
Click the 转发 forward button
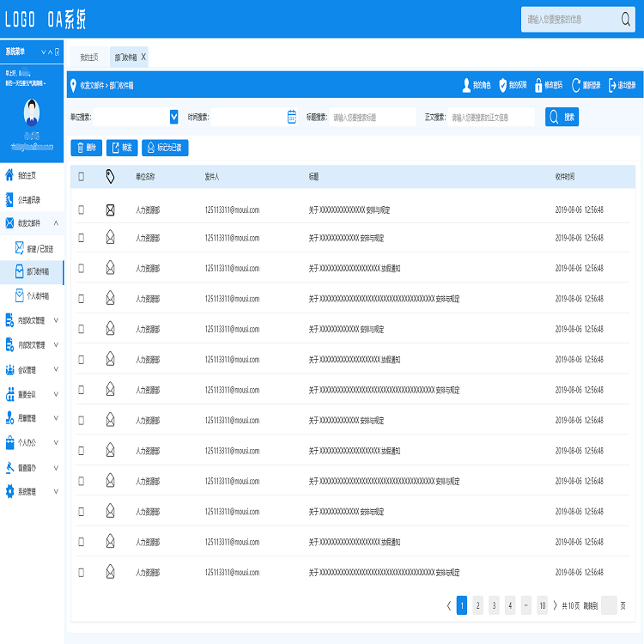121,148
